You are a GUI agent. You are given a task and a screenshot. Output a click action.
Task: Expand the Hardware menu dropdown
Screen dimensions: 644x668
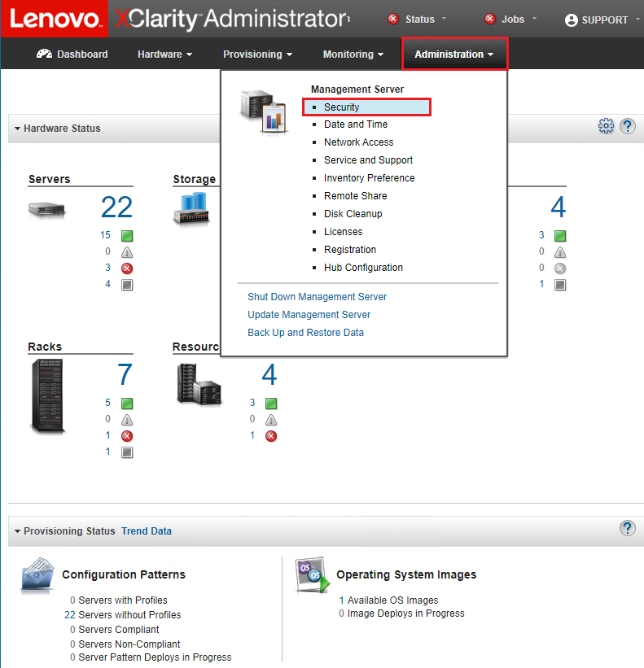(x=164, y=55)
